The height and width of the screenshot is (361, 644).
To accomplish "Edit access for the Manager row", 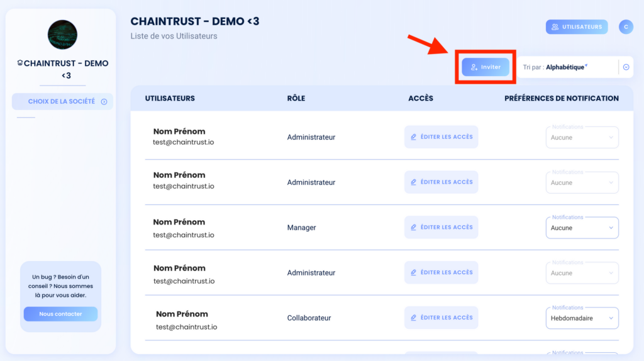I will click(x=441, y=227).
